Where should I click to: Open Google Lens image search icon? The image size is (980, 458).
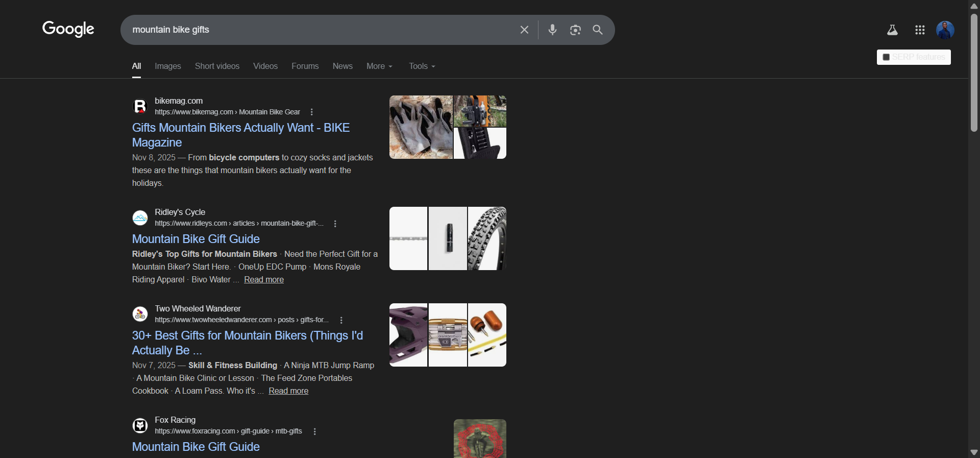coord(575,30)
